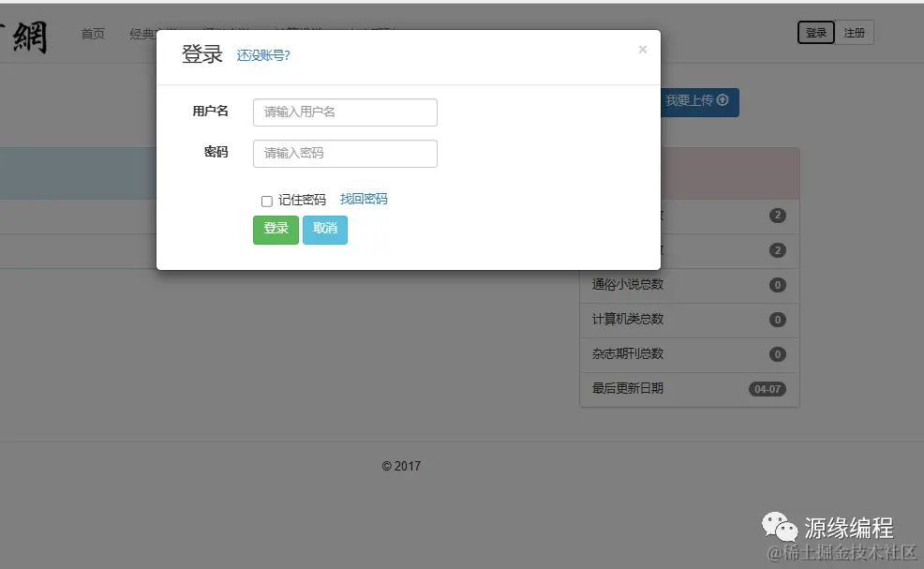Click the 找回密码 recover password link
This screenshot has height=569, width=924.
point(364,199)
